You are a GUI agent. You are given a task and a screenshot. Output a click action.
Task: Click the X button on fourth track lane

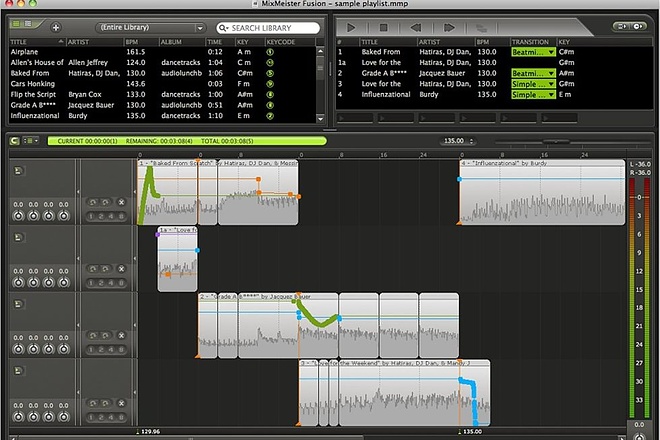pos(121,403)
